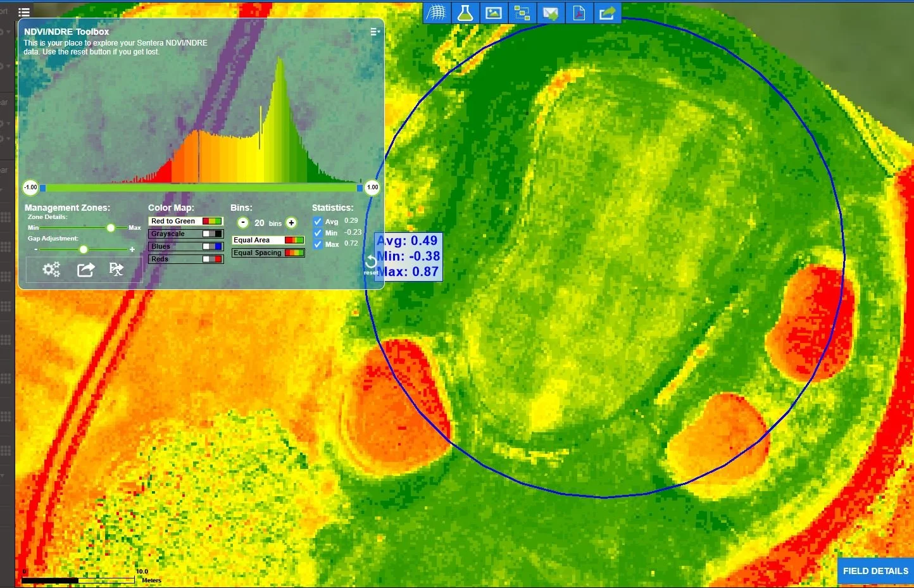The width and height of the screenshot is (914, 588).
Task: Toggle the Avg statistic checkbox
Action: pos(318,222)
